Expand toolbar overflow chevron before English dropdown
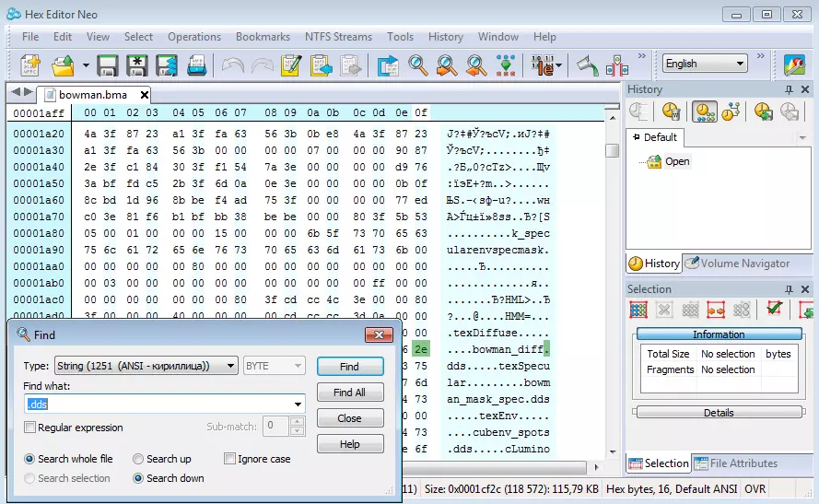 642,55
